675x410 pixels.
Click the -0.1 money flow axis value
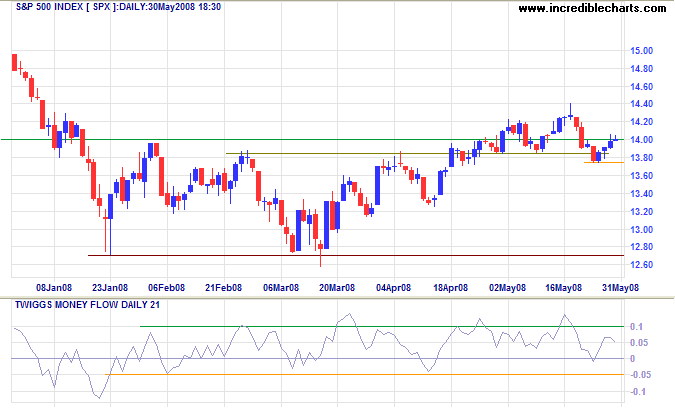coord(638,391)
